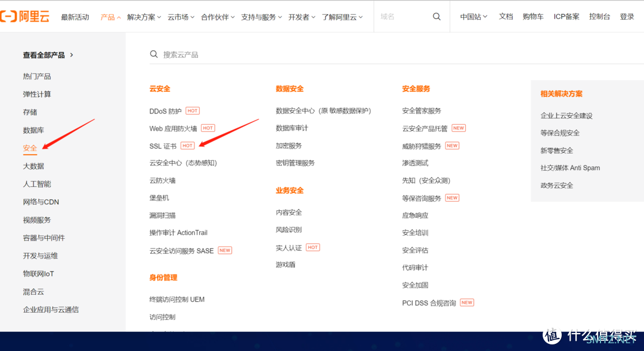Open the SSL 证书 product
Image resolution: width=644 pixels, height=351 pixels.
click(163, 146)
